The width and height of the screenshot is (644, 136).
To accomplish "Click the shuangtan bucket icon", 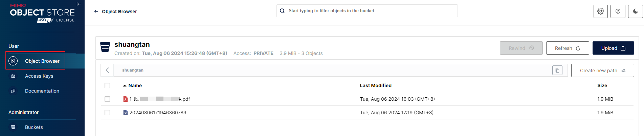I will (x=105, y=47).
